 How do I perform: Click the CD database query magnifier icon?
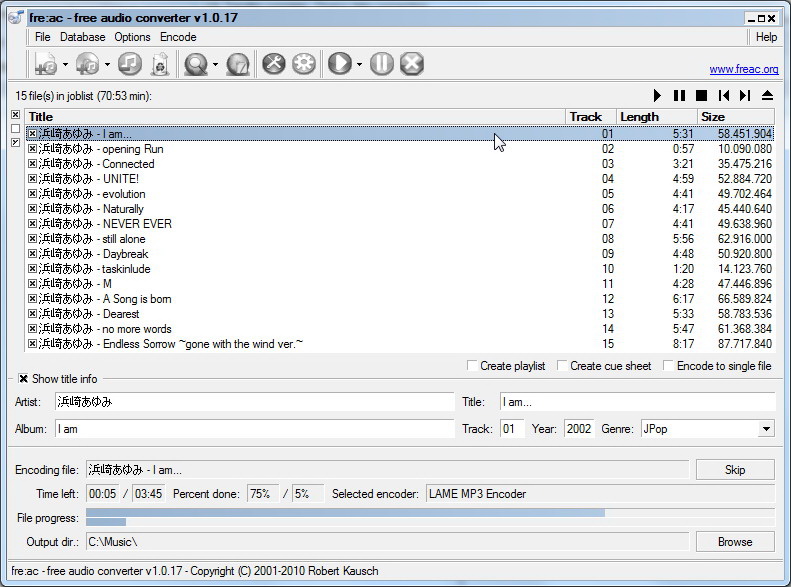[x=196, y=64]
